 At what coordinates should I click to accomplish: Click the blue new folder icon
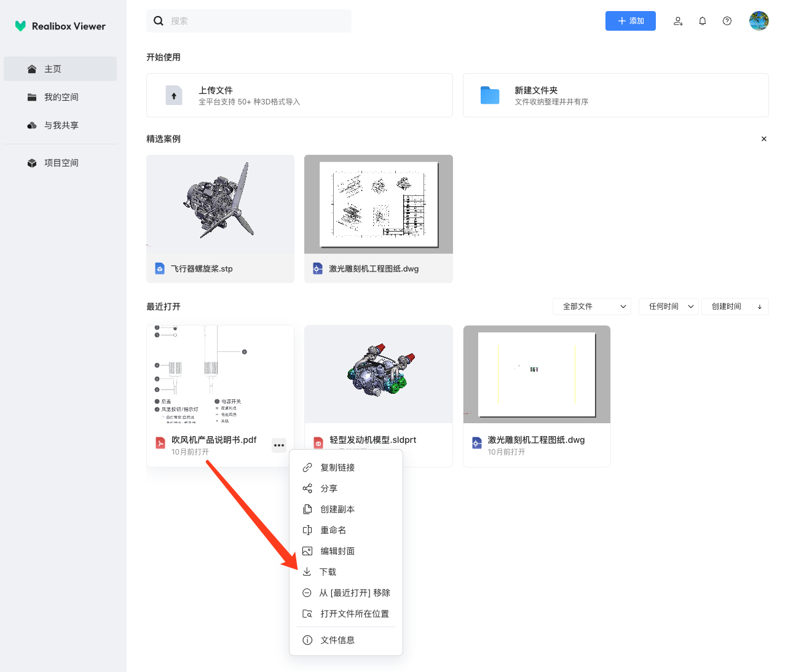(490, 95)
